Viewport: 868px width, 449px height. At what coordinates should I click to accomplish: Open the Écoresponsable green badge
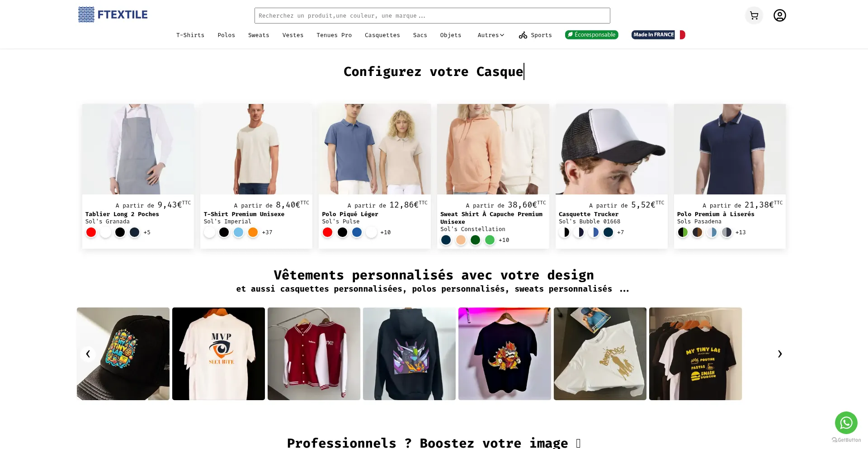click(591, 35)
